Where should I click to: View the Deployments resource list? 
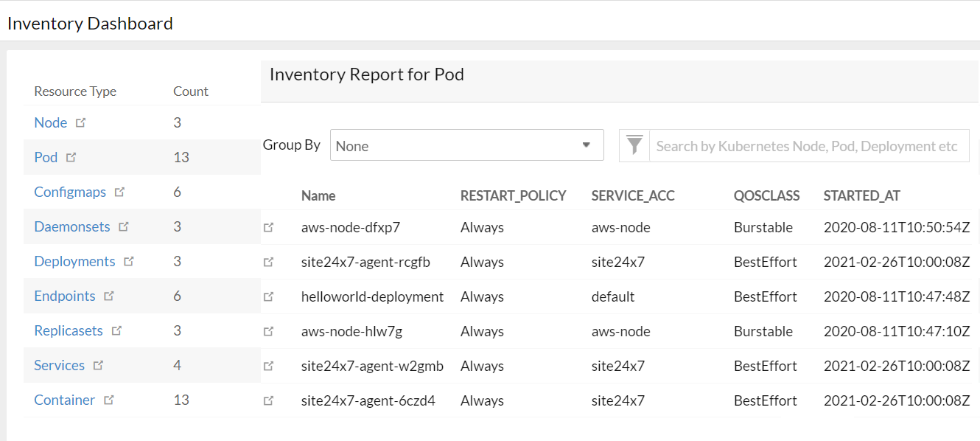coord(74,260)
